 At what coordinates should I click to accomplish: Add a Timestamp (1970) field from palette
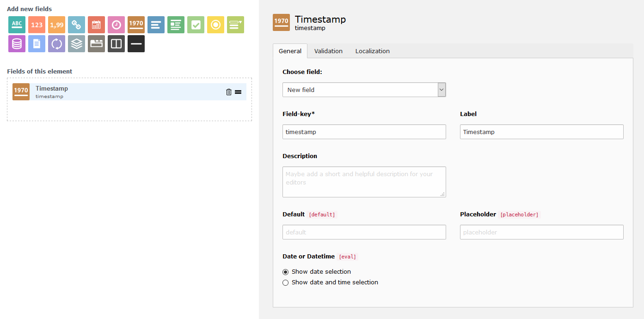click(x=136, y=25)
